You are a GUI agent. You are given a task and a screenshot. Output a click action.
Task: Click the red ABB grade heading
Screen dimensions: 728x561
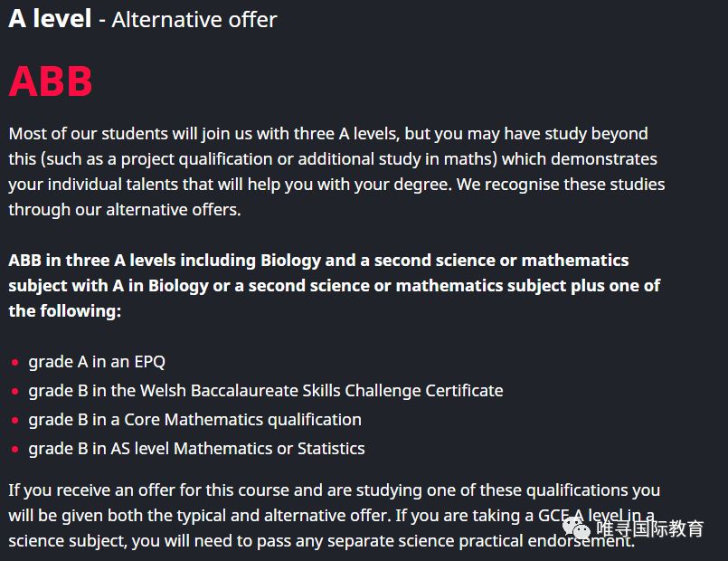[51, 81]
